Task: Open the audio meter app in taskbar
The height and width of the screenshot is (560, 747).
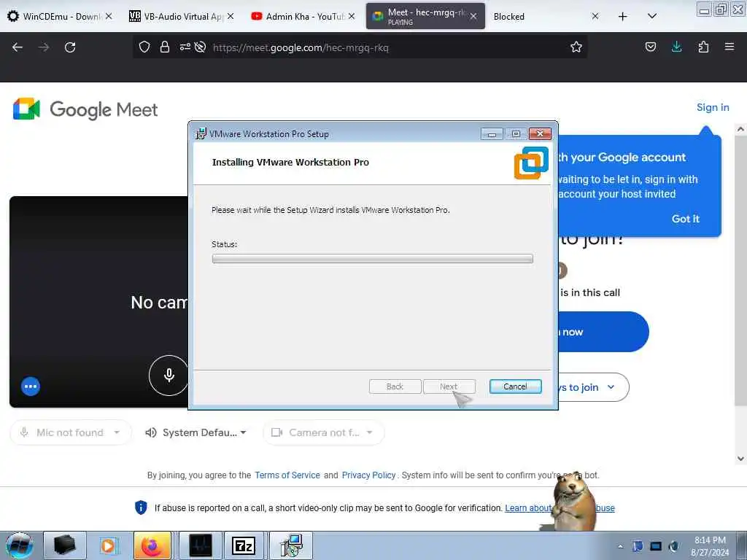Action: pyautogui.click(x=200, y=545)
